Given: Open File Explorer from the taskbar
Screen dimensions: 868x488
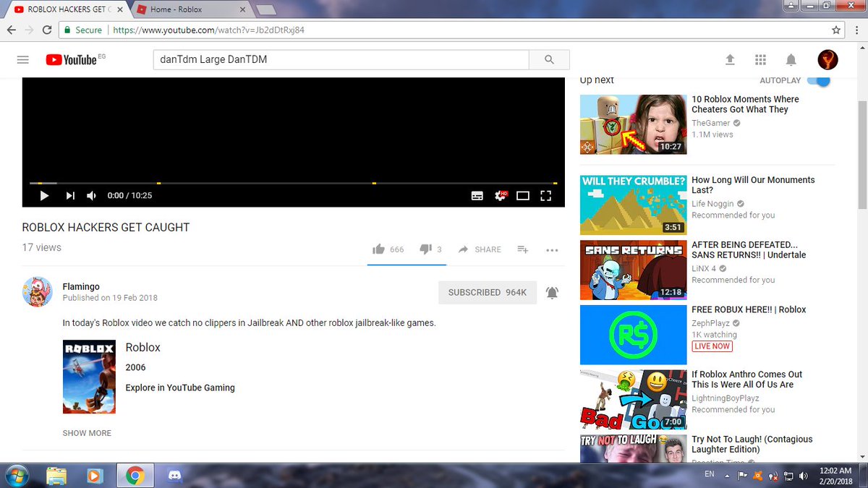Looking at the screenshot, I should tap(57, 476).
